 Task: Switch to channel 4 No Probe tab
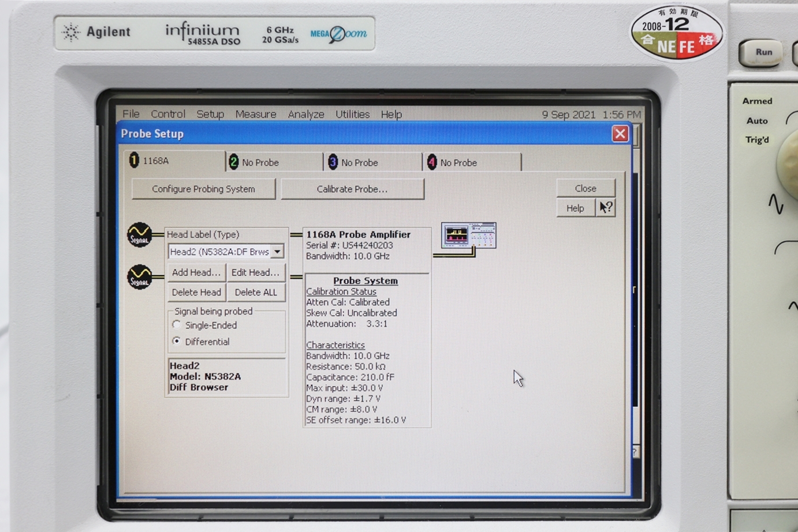[x=473, y=163]
